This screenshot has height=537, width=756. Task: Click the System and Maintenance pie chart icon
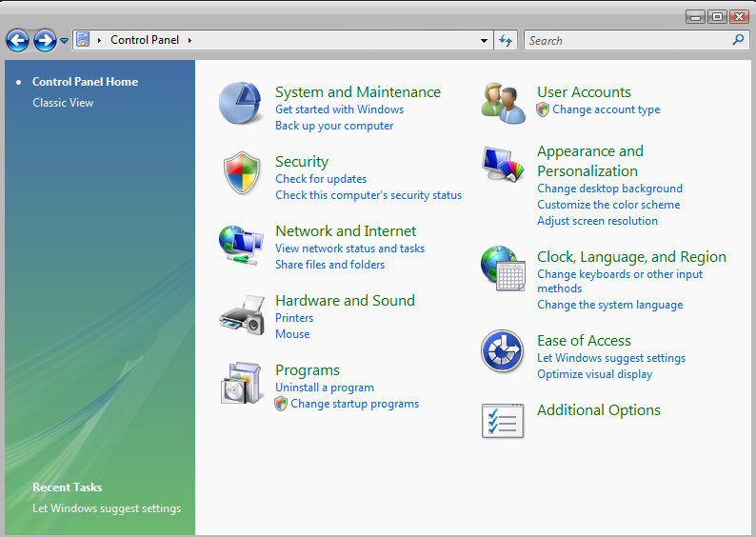(x=240, y=103)
